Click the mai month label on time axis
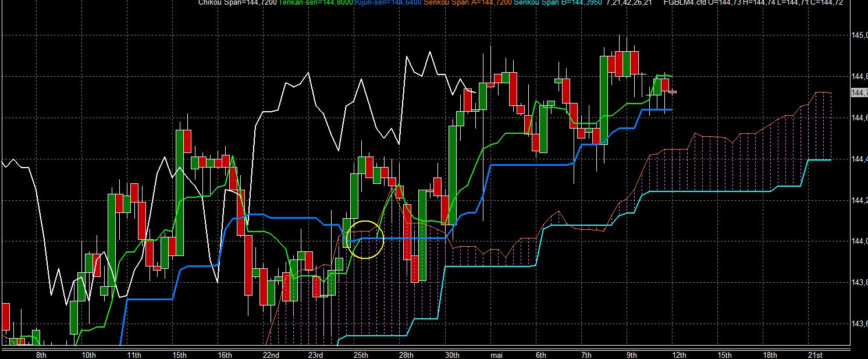 (x=497, y=354)
